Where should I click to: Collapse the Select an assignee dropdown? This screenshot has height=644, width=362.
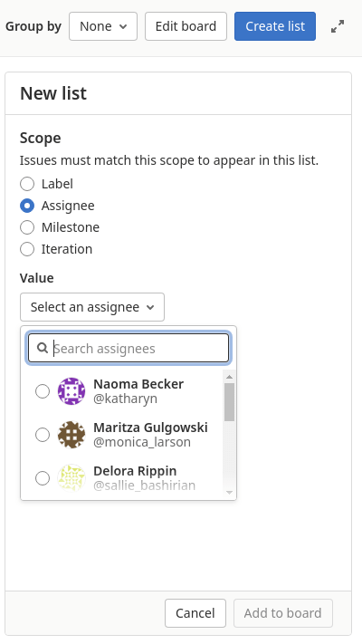coord(92,307)
